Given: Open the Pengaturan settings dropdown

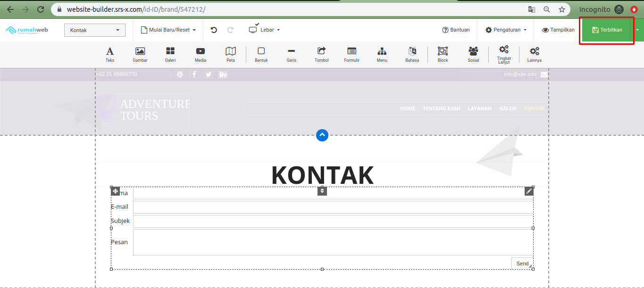Looking at the screenshot, I should [x=506, y=30].
